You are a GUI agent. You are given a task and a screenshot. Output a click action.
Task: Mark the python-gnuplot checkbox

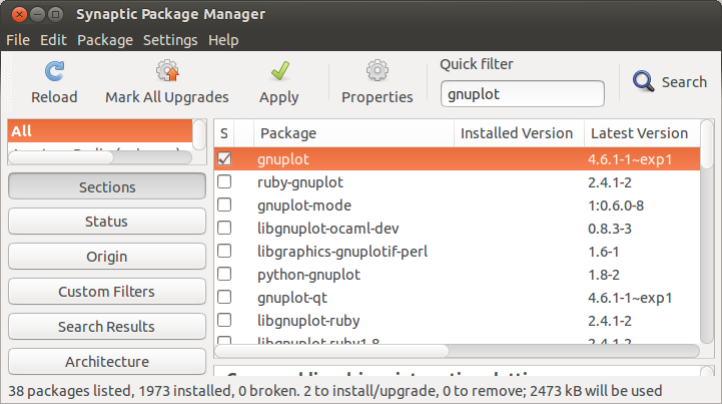(x=225, y=274)
